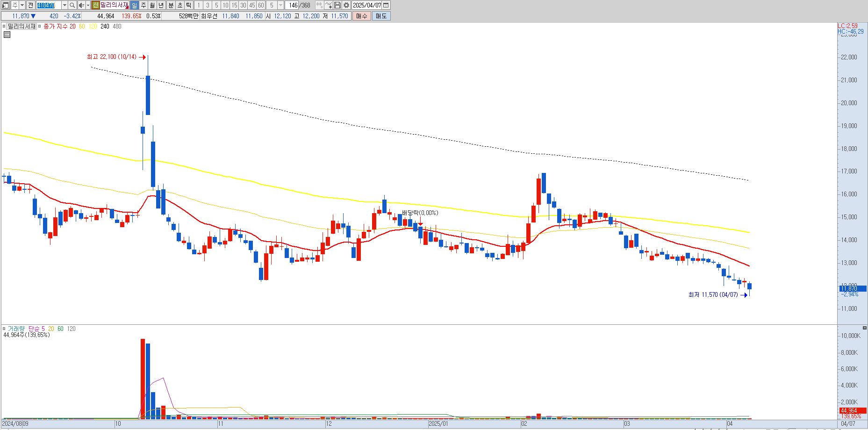Switch to yearly 년 chart period
Screen dimensions: 868x430
[x=161, y=5]
